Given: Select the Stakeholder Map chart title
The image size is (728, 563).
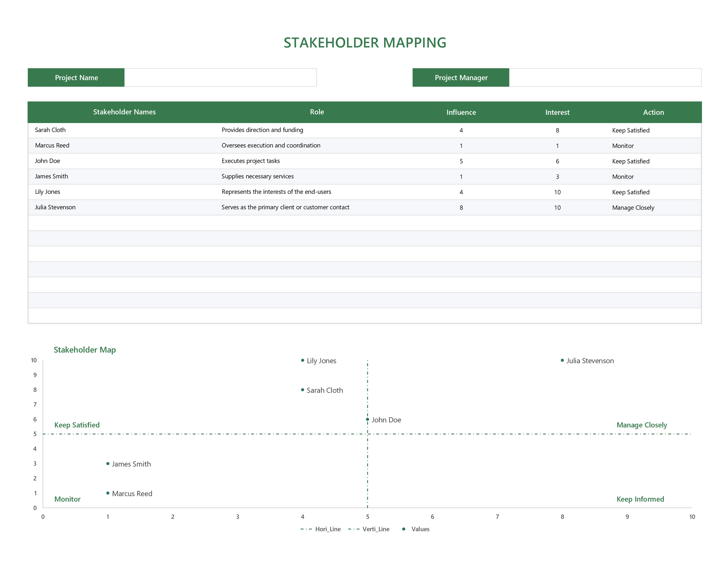Looking at the screenshot, I should pos(85,350).
